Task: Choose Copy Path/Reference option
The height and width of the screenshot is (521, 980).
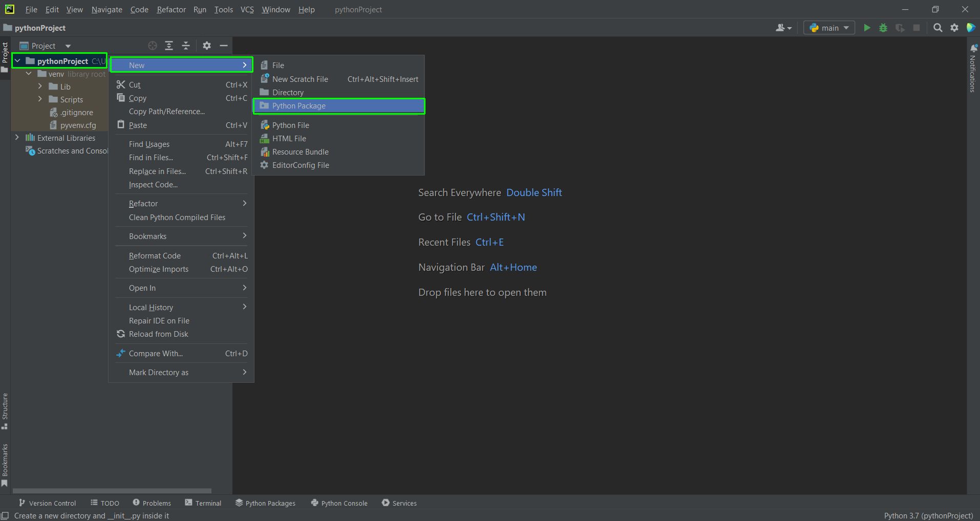Action: 182,112
